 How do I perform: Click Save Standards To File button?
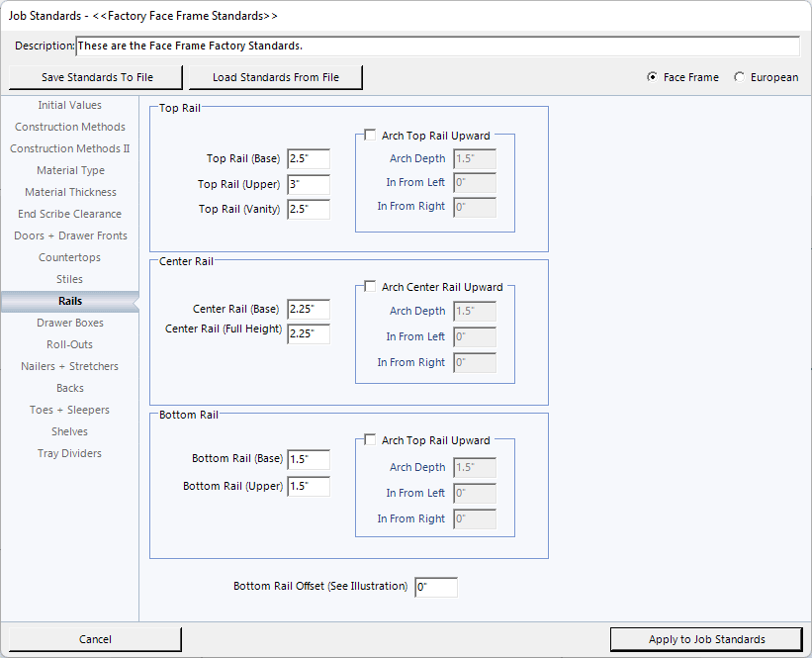coord(97,77)
